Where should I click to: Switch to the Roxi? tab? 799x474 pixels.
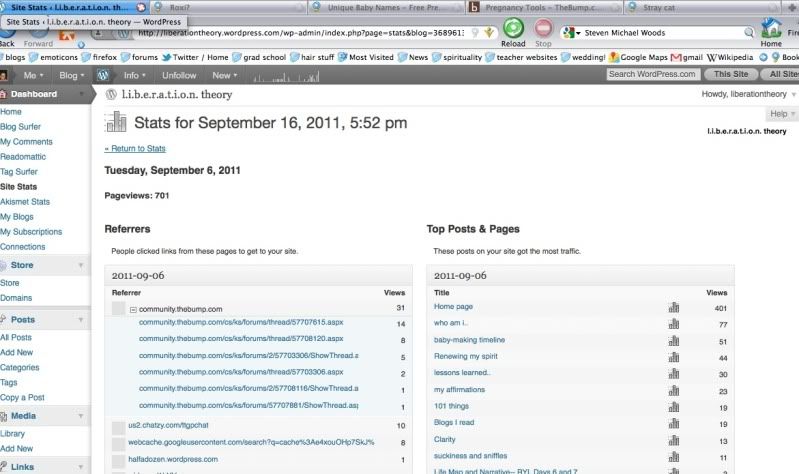click(227, 7)
